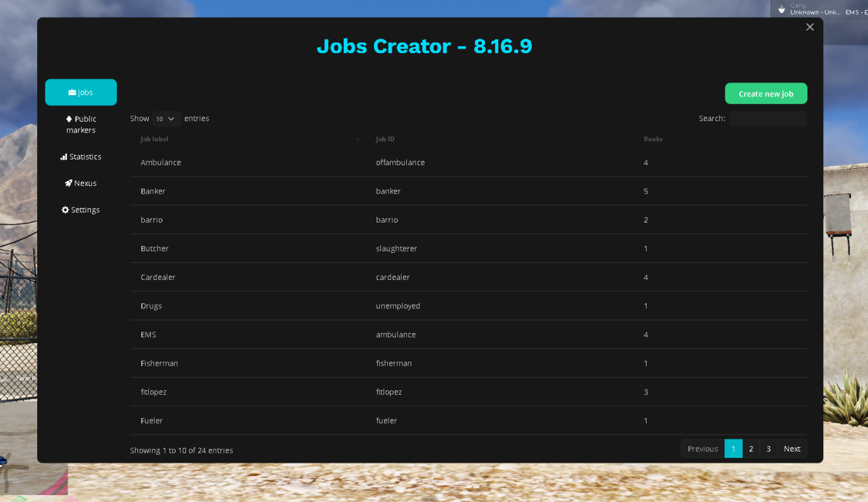Click the gear icon beside Settings
The image size is (868, 502).
65,209
